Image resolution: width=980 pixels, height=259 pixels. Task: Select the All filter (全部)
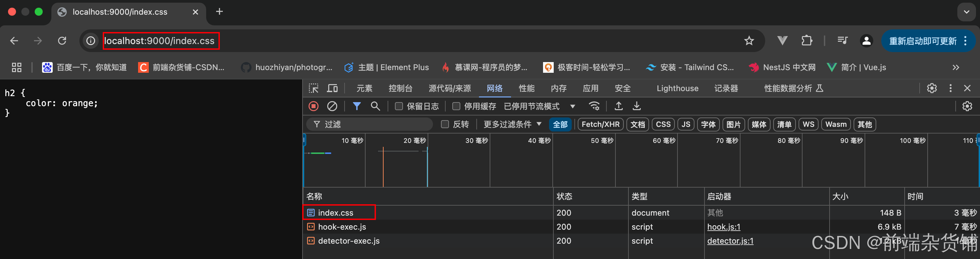(560, 124)
